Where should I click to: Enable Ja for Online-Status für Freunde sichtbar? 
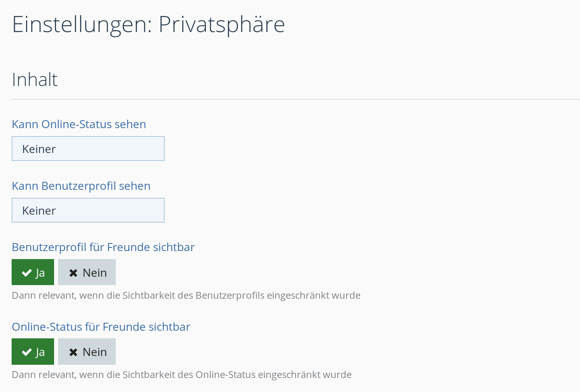pyautogui.click(x=33, y=352)
